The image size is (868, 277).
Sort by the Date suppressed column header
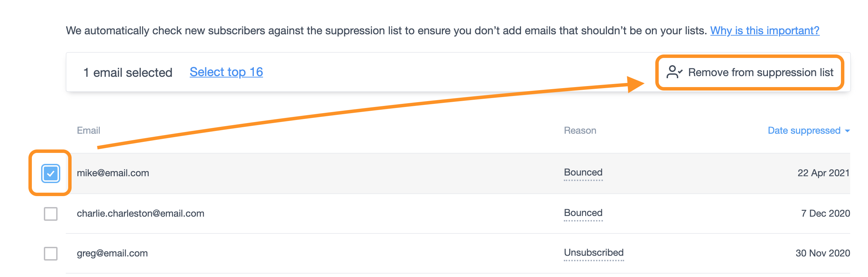804,131
